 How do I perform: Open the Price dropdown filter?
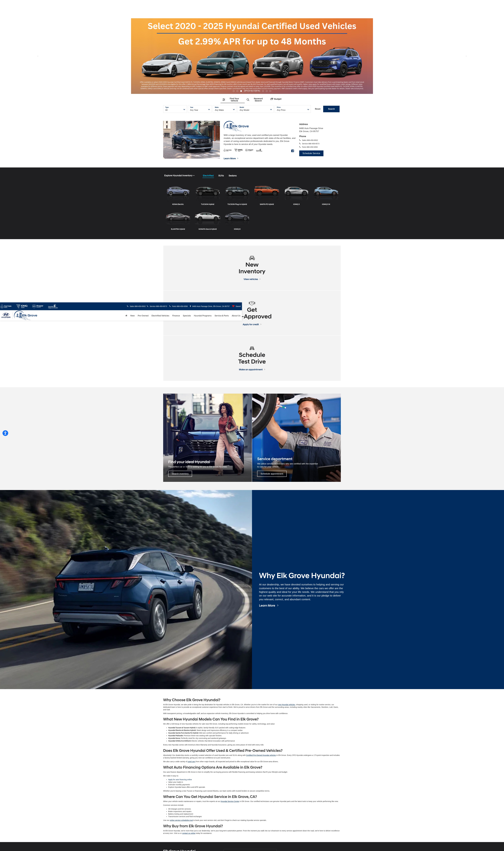[x=293, y=109]
